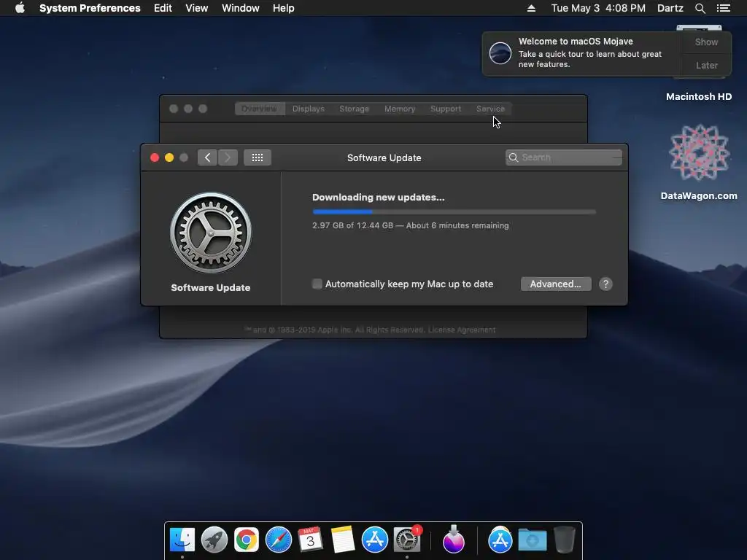
Task: Open Spotlight search magnifier
Action: 700,8
